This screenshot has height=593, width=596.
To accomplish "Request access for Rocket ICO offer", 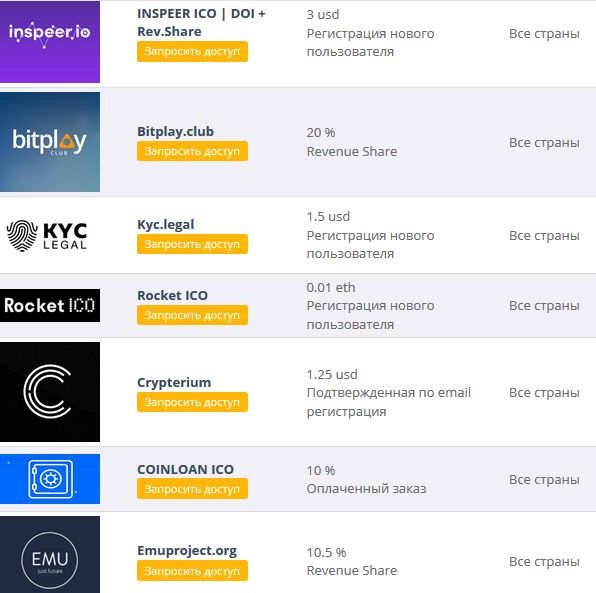I will pyautogui.click(x=192, y=315).
